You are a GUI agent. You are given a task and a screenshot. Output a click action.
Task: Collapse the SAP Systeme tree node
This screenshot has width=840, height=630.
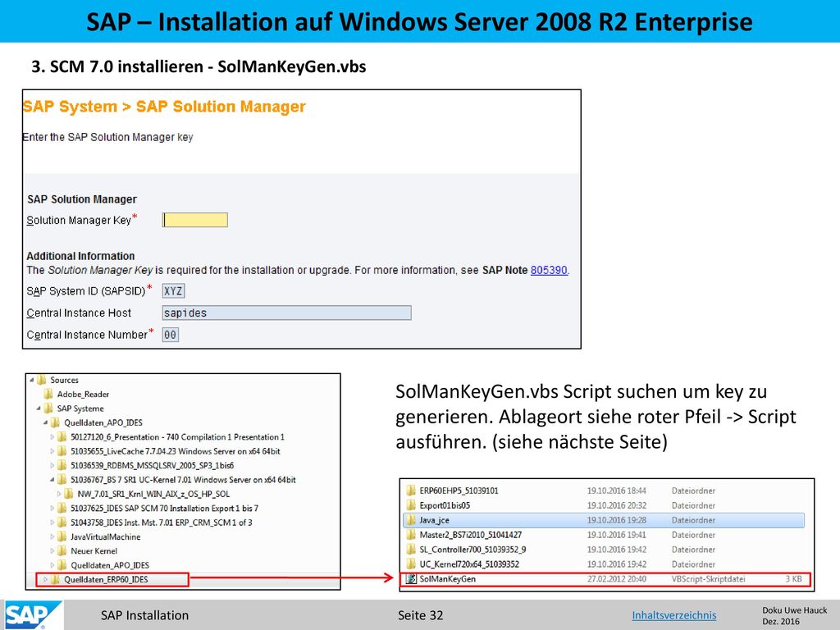[39, 409]
